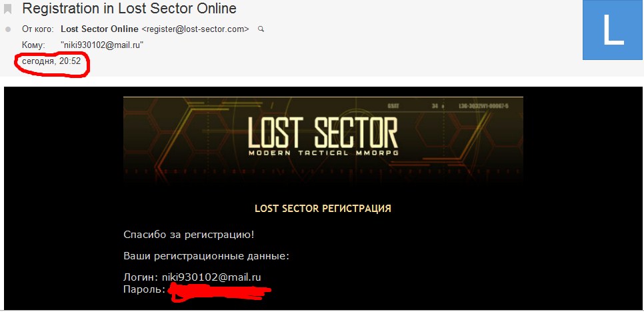
Task: Click the сегодня, 20:52 timestamp
Action: click(x=51, y=61)
